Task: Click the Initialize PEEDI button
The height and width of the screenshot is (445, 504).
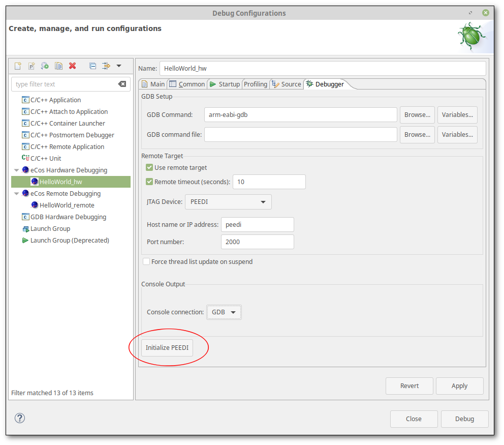Action: pos(167,347)
